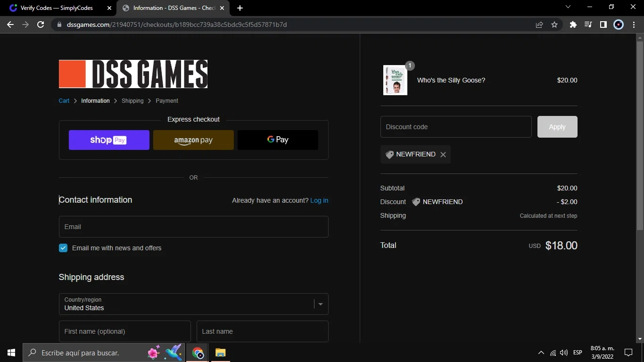Click the tag icon in Discount row
The image size is (644, 362).
[416, 202]
